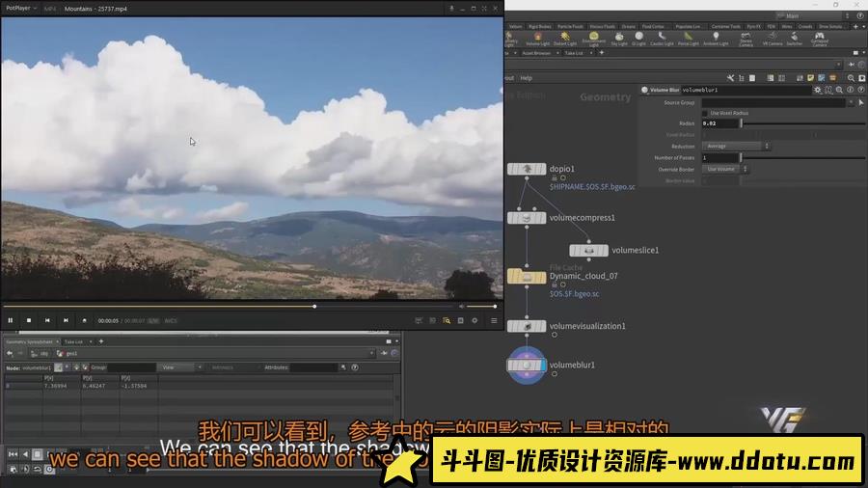Adjust the PotPlayer volume slider

pyautogui.click(x=481, y=306)
